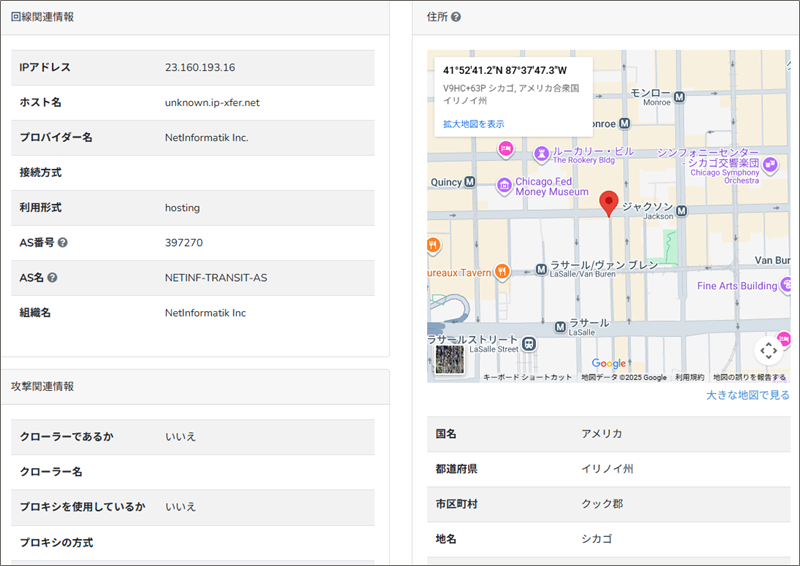800x566 pixels.
Task: Click 拡大地図を表示 link
Action: [x=473, y=124]
